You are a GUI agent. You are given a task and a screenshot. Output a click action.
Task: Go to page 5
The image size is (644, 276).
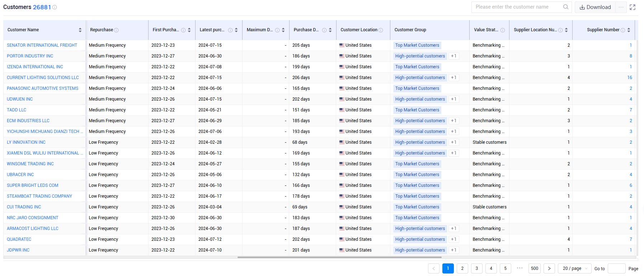[506, 268]
